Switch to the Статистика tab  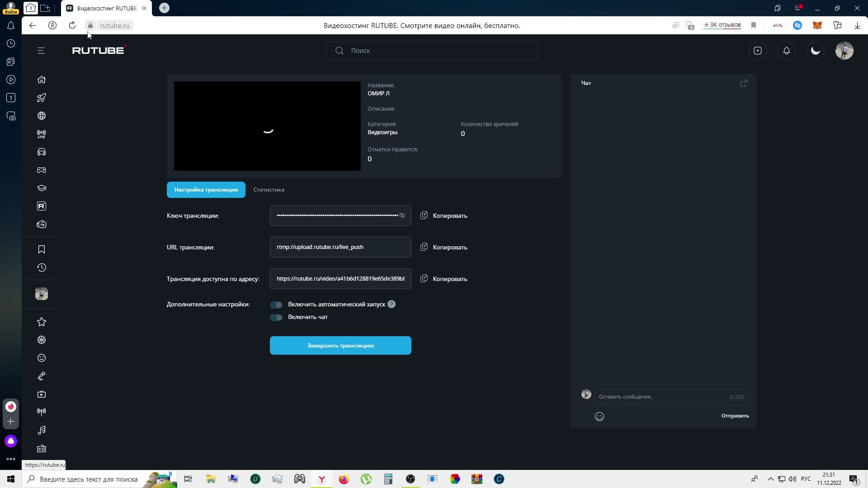269,190
